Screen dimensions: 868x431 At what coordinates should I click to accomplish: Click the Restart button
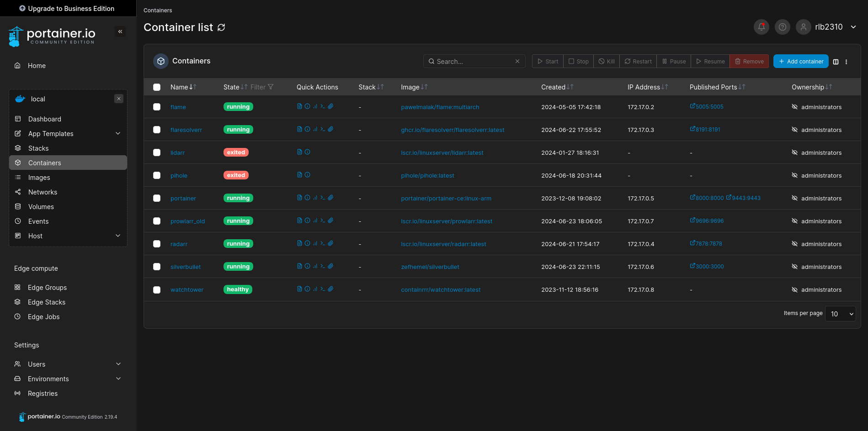(x=638, y=61)
